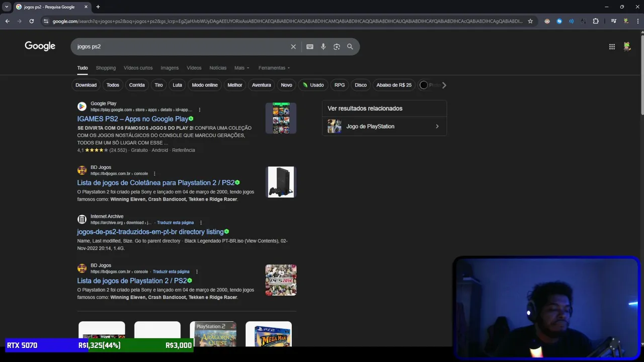Switch to the Shopping tab
This screenshot has height=362, width=644.
[x=106, y=68]
